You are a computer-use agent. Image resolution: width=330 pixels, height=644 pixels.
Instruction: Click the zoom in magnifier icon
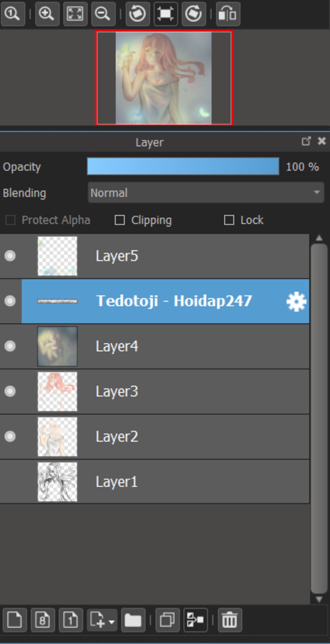click(47, 14)
